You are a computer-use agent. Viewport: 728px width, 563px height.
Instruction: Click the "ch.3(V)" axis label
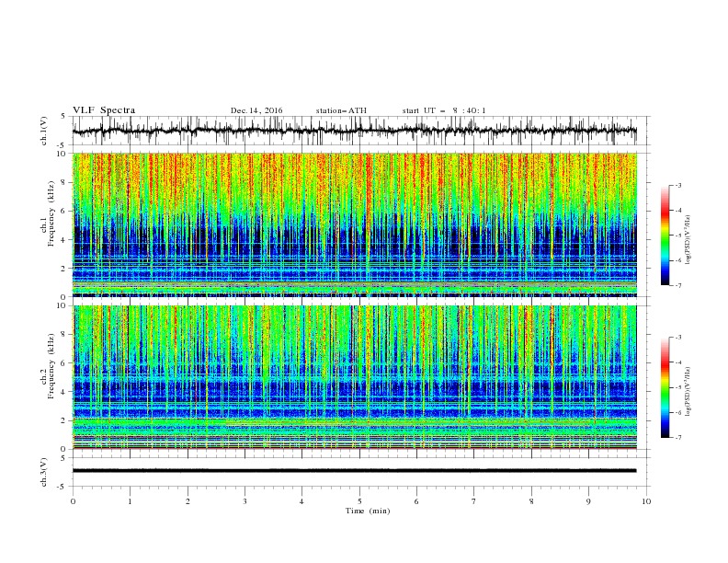tap(44, 472)
